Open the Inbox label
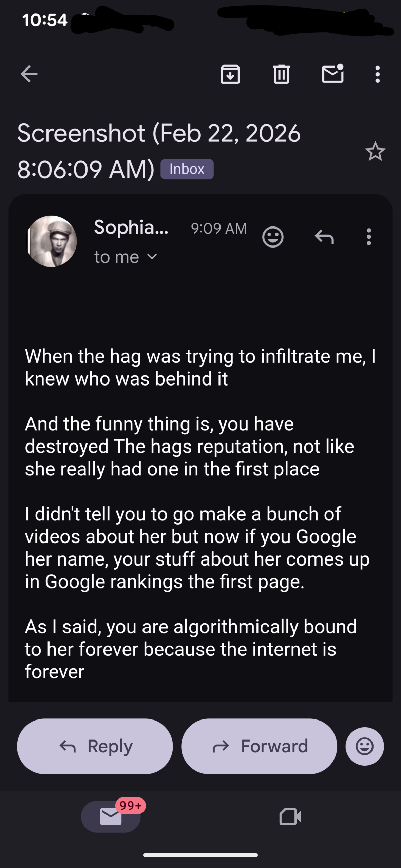Screen dimensions: 401x868 (x=187, y=169)
